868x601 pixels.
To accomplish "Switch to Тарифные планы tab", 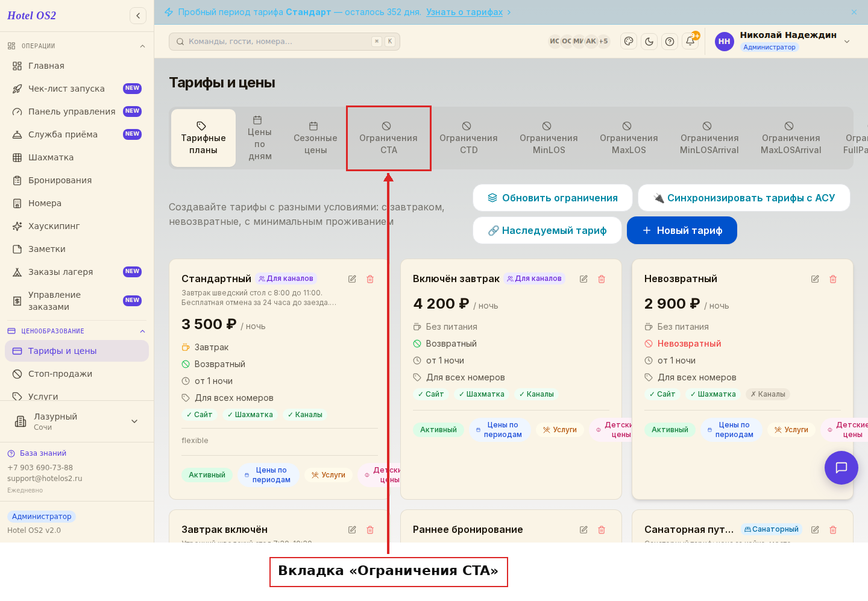I will [x=203, y=138].
